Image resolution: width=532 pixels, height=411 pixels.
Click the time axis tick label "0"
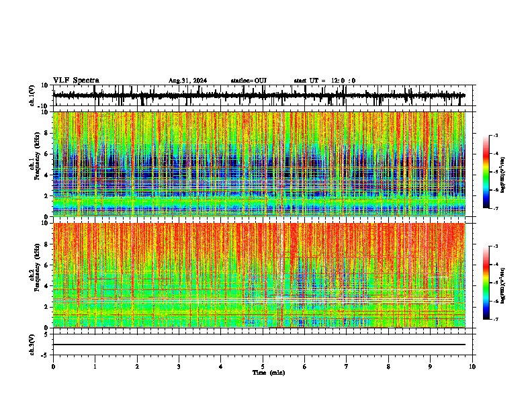[53, 367]
